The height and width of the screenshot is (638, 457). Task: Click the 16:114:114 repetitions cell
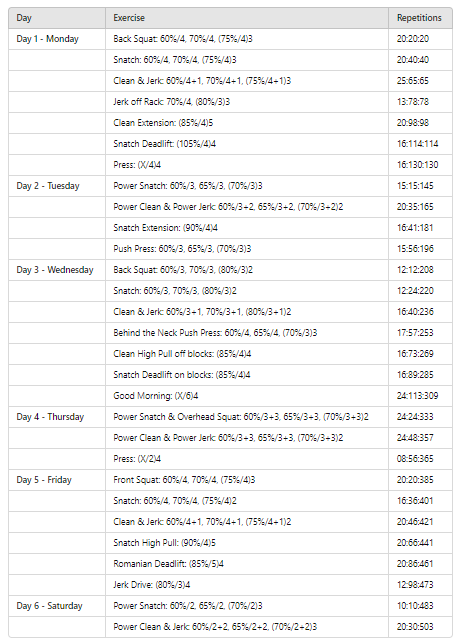(420, 144)
